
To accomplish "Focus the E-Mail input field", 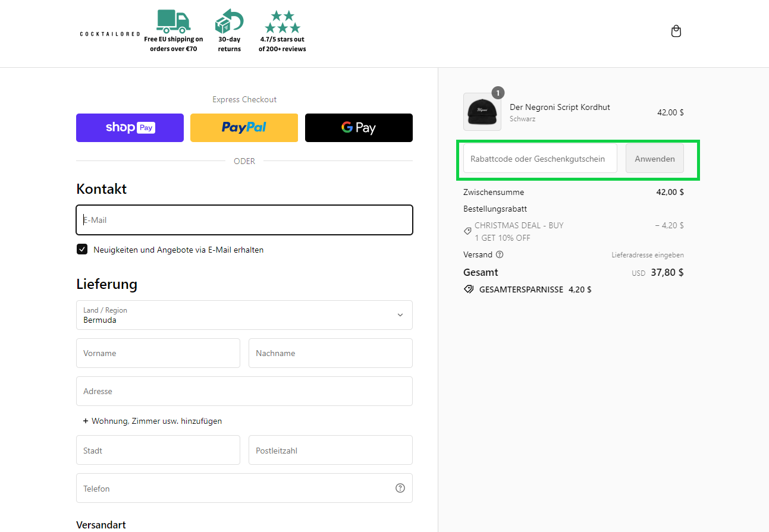I will click(x=244, y=220).
